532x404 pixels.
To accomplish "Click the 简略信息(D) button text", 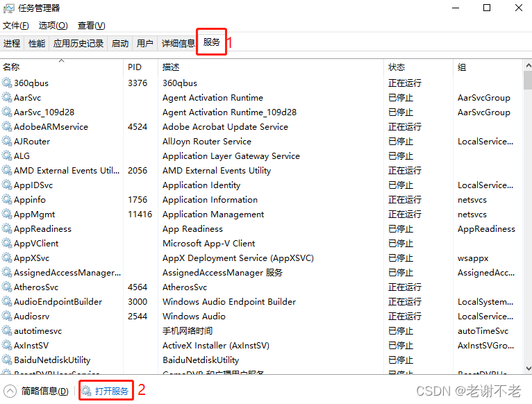I will pos(44,391).
